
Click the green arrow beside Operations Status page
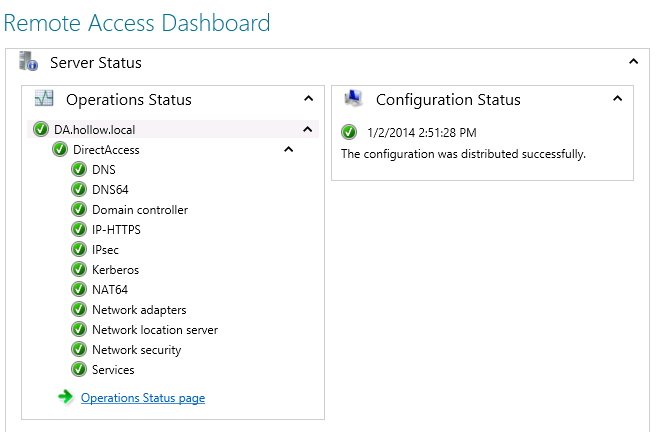click(x=66, y=398)
